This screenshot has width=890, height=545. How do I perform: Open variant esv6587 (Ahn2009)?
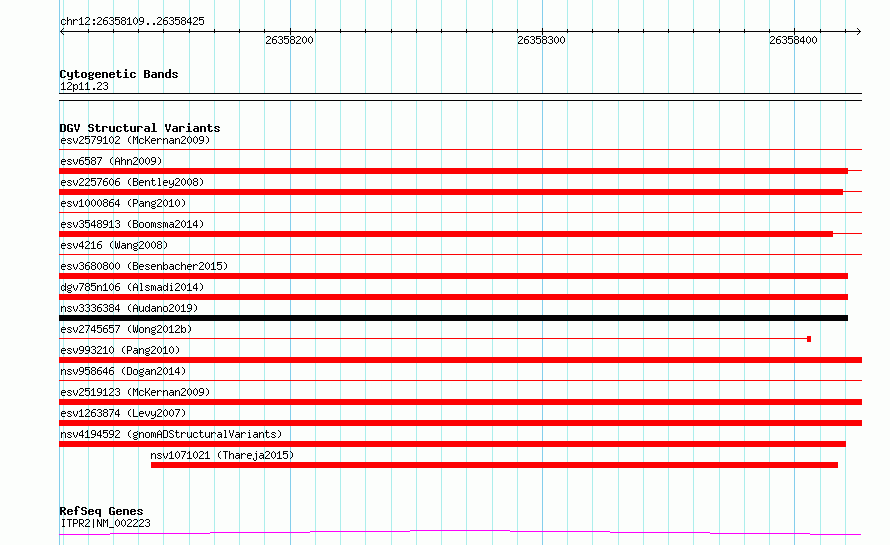(x=111, y=161)
